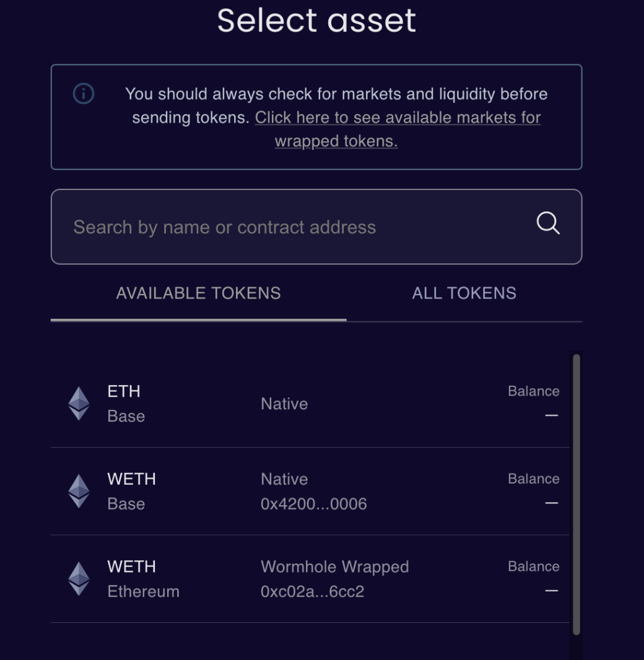Click the Wormhole Wrapped label
The height and width of the screenshot is (660, 644).
pyautogui.click(x=334, y=567)
